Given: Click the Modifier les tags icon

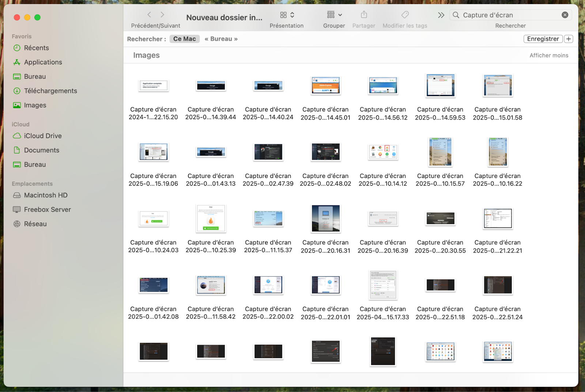Looking at the screenshot, I should point(405,15).
